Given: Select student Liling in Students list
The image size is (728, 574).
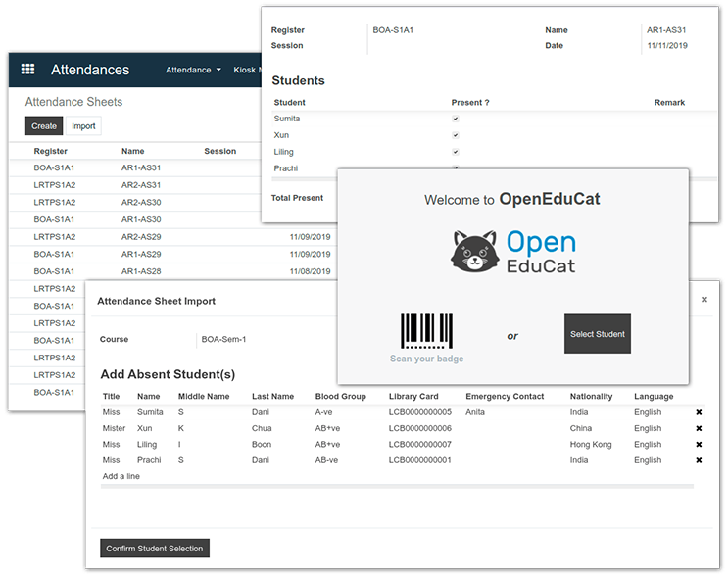Looking at the screenshot, I should [284, 152].
